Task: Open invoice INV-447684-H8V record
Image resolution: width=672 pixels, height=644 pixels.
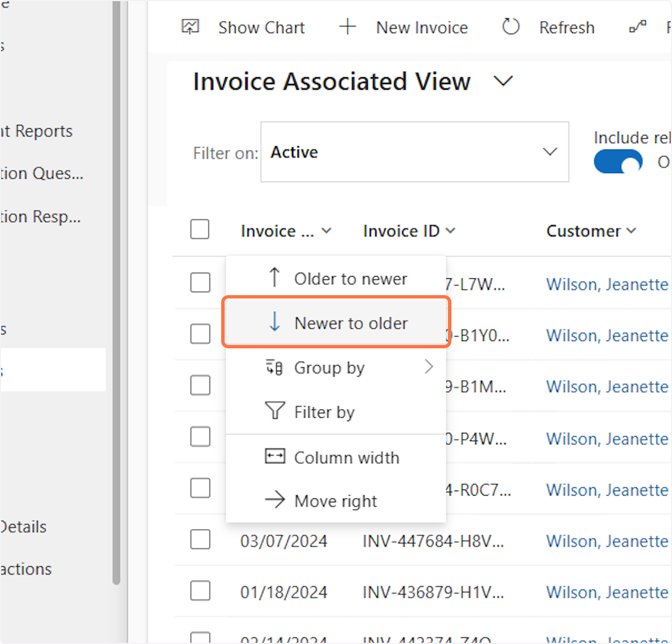Action: [433, 541]
